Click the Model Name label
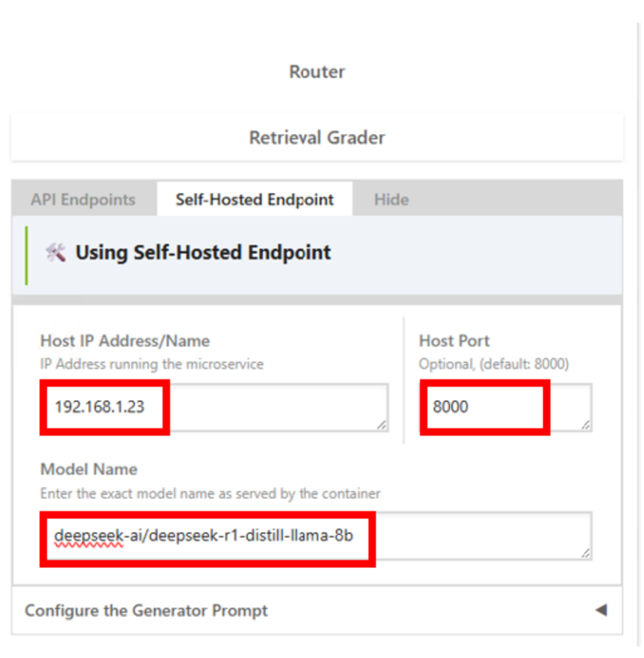Viewport: 644px width, 658px height. [89, 469]
